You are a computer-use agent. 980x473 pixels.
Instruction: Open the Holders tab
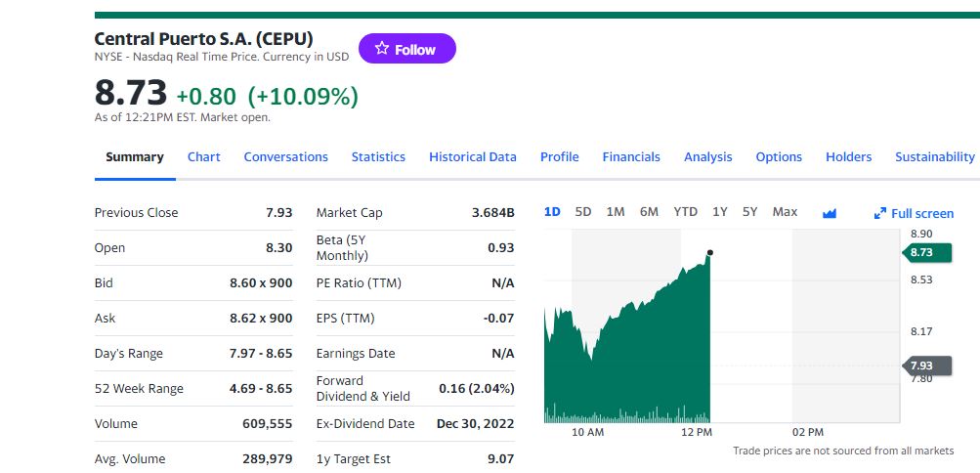pos(849,156)
